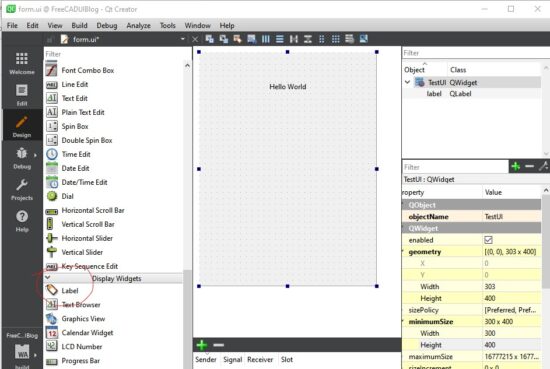
Task: Select the Design mode pencil icon
Action: coord(22,122)
